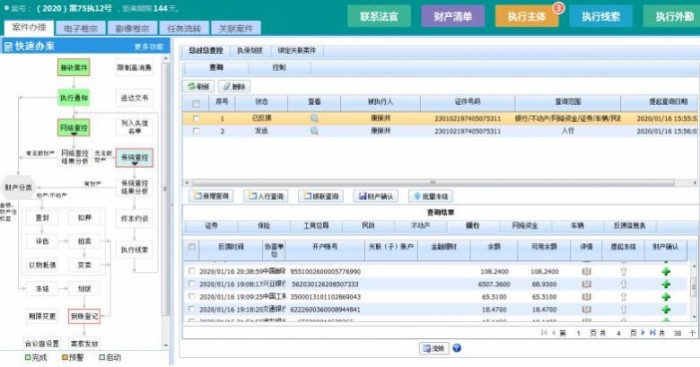
Task: Select 不动产 results tab
Action: point(420,225)
